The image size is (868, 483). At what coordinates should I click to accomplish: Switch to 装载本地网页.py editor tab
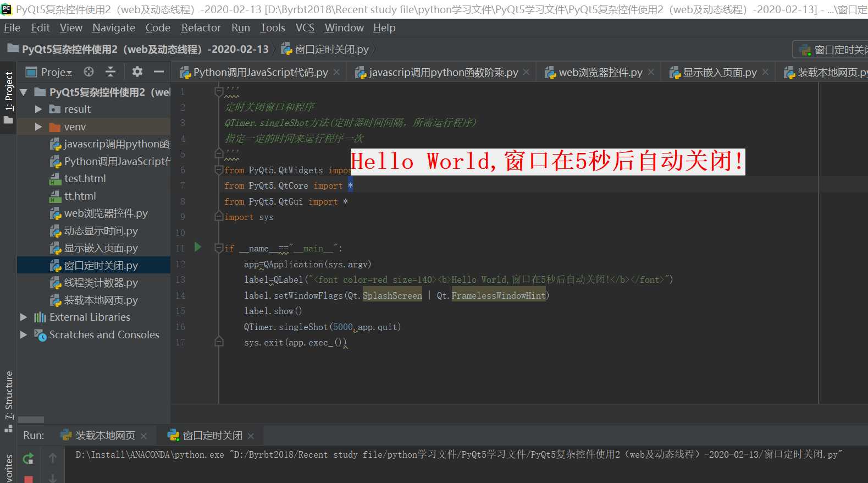(826, 72)
